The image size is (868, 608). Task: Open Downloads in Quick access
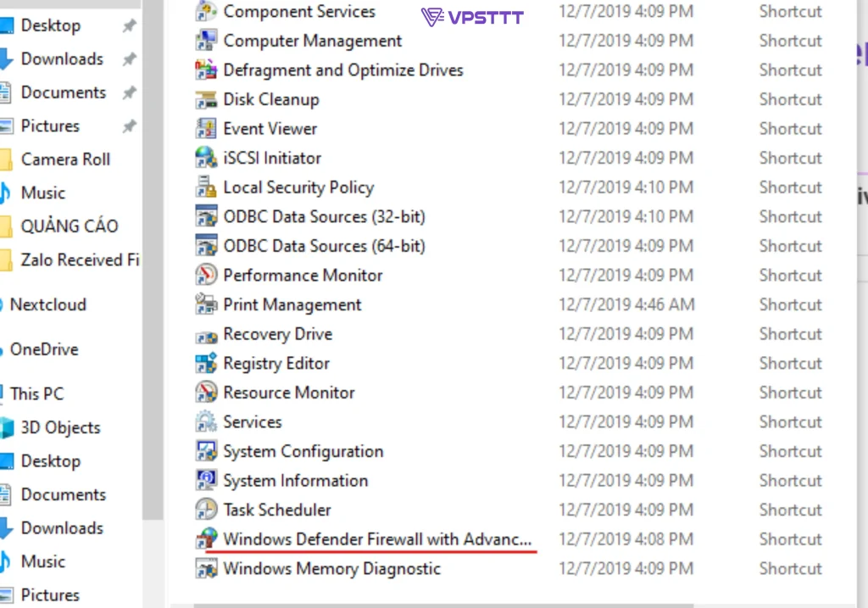click(x=62, y=59)
